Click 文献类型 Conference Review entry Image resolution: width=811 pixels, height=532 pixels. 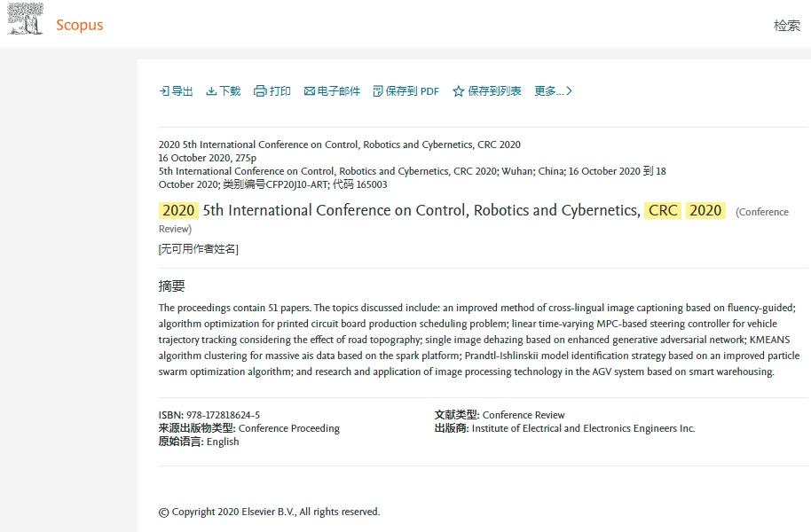click(500, 415)
